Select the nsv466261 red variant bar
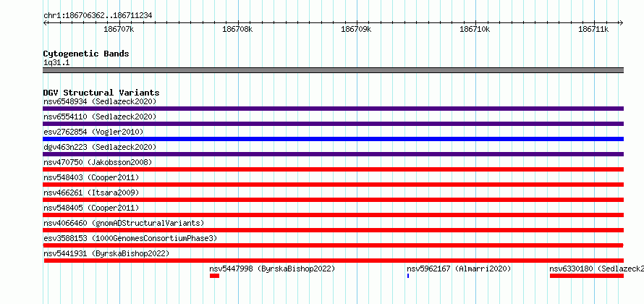The image size is (644, 304). pos(333,200)
